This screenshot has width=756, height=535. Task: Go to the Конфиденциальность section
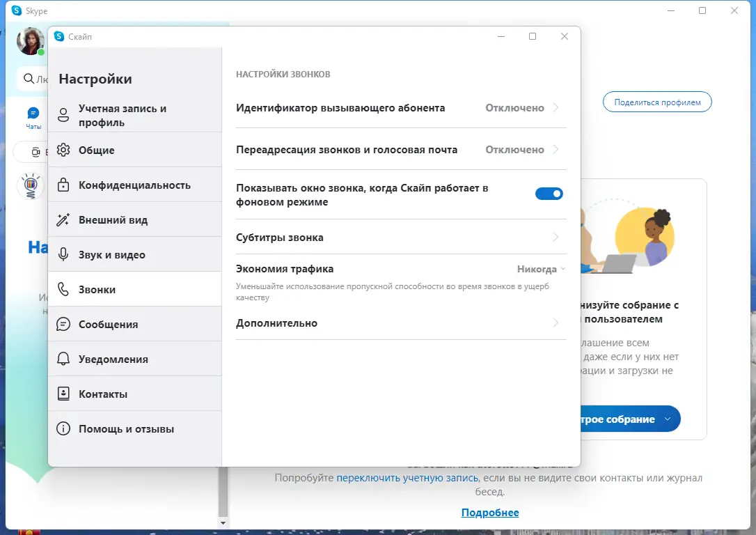135,185
